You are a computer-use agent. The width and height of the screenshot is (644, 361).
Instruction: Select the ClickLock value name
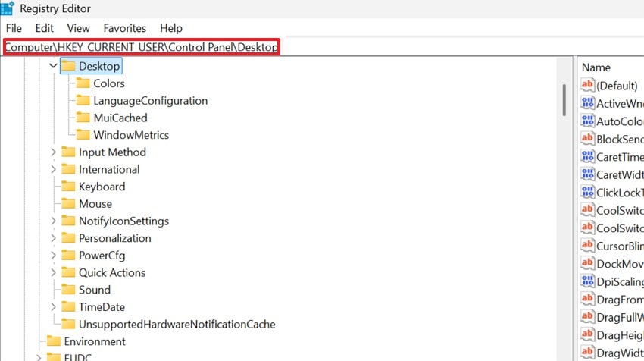pos(621,193)
